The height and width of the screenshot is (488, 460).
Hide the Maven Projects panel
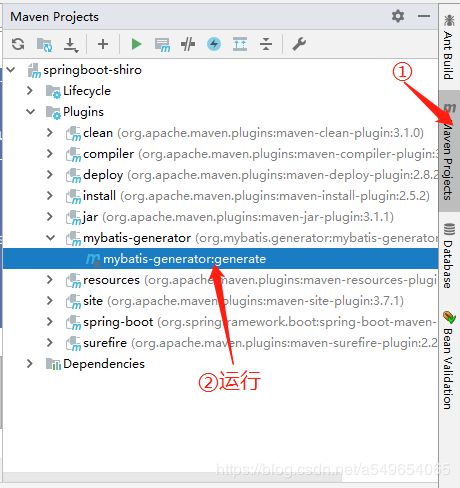click(x=424, y=16)
